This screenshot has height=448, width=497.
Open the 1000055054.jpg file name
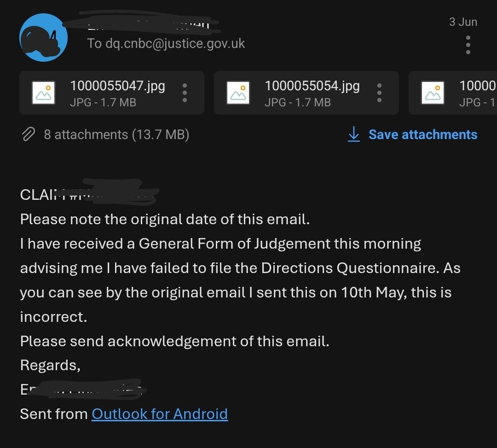click(x=312, y=86)
